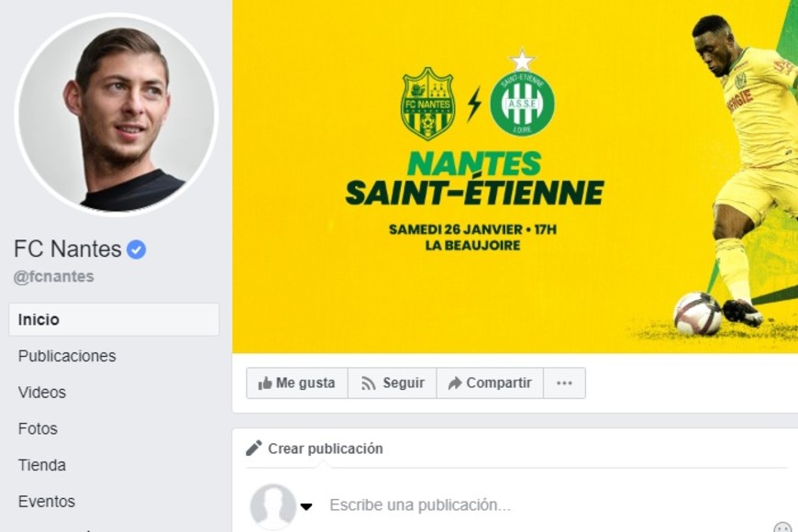Go to the Videos section

(42, 393)
